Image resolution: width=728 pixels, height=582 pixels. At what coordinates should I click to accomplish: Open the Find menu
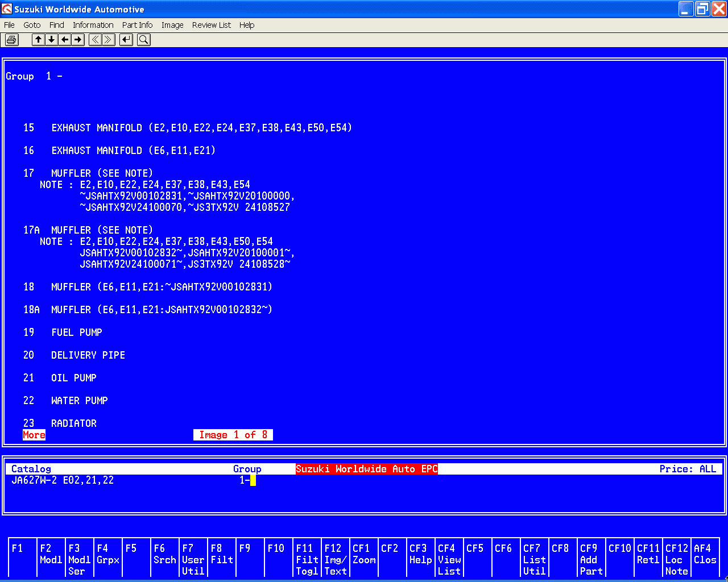tap(57, 25)
